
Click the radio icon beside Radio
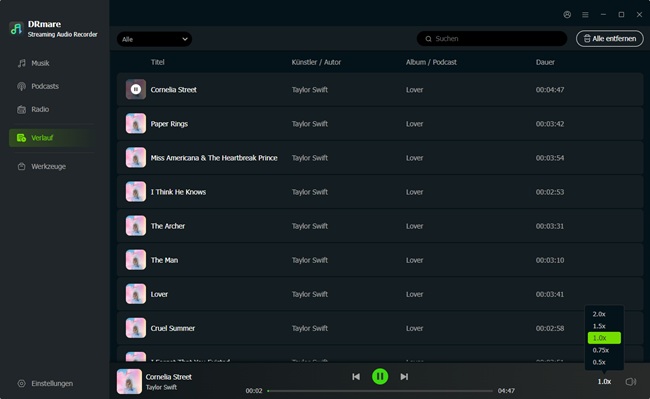click(x=22, y=109)
